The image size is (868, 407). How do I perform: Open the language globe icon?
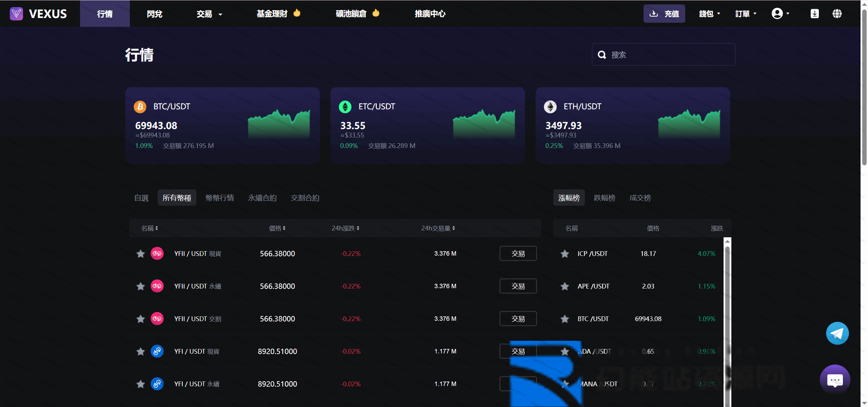coord(837,14)
